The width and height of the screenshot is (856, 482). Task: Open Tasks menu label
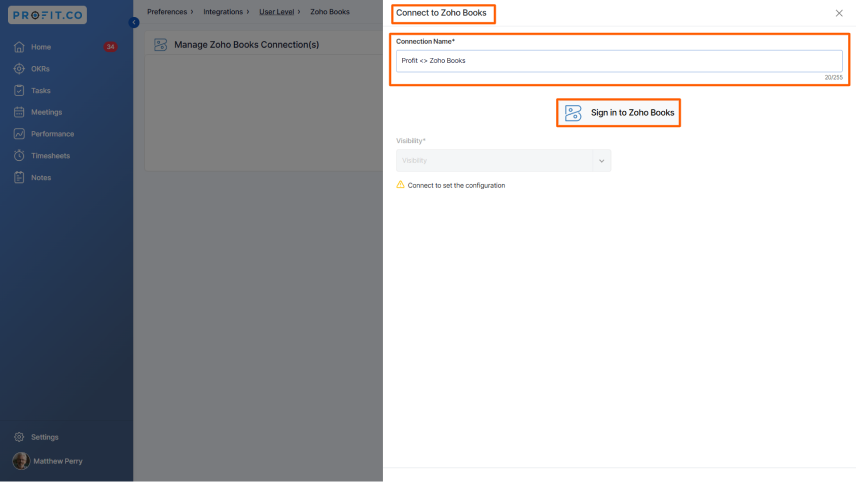pyautogui.click(x=41, y=91)
